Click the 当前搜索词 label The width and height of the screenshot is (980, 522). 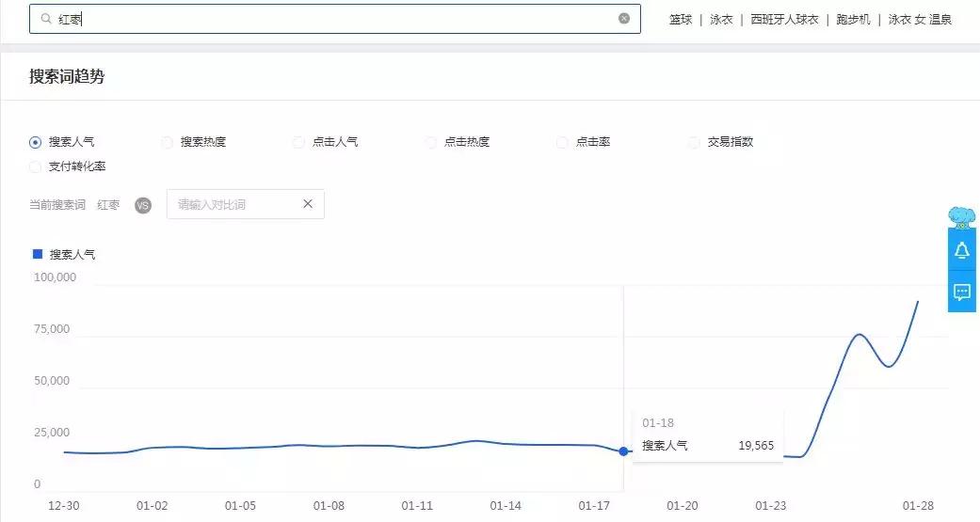[57, 205]
